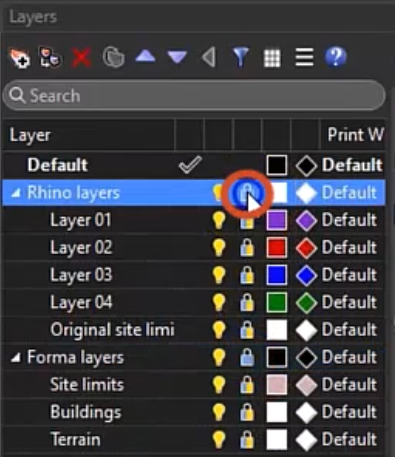Collapse the Rhino layers group
Viewport: 395px width, 457px height.
pyautogui.click(x=16, y=193)
